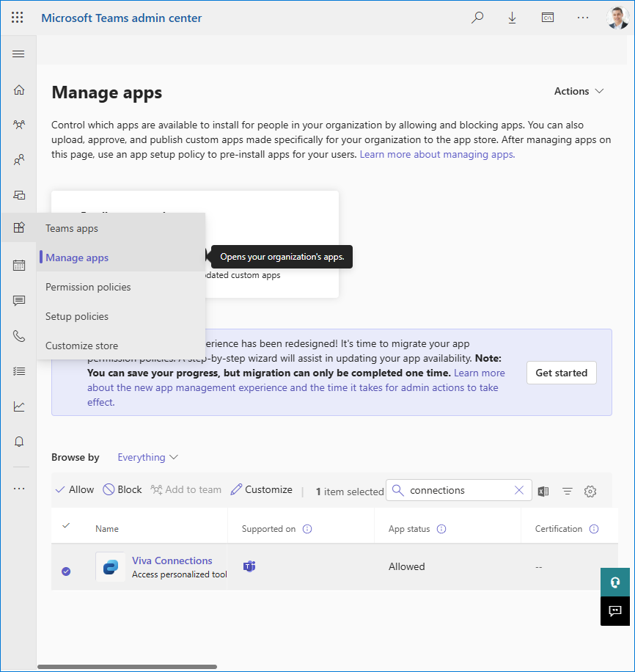Click the App status column header
The height and width of the screenshot is (672, 635).
coord(409,529)
